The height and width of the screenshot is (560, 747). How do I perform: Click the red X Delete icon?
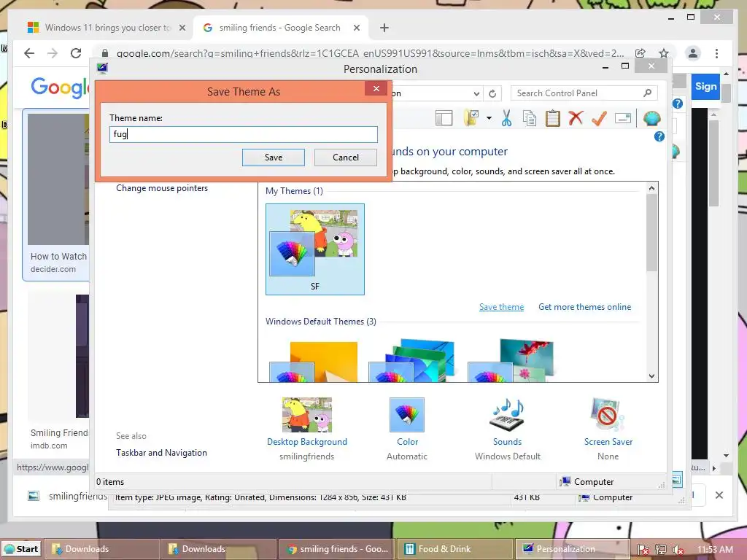click(576, 117)
